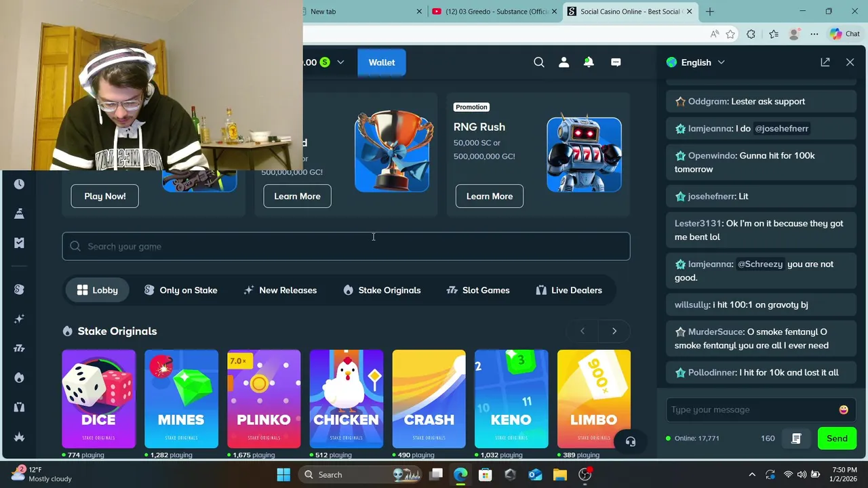
Task: Open the site search magnifier icon
Action: (x=539, y=62)
